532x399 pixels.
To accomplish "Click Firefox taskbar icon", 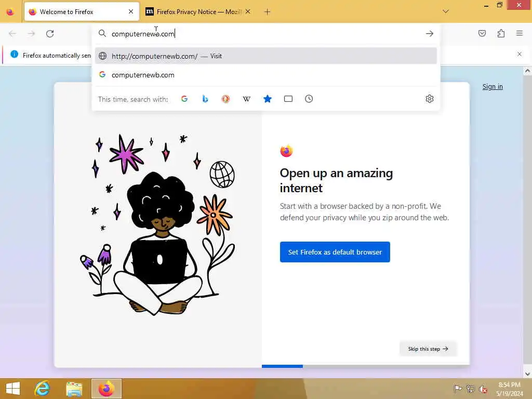I will click(107, 389).
